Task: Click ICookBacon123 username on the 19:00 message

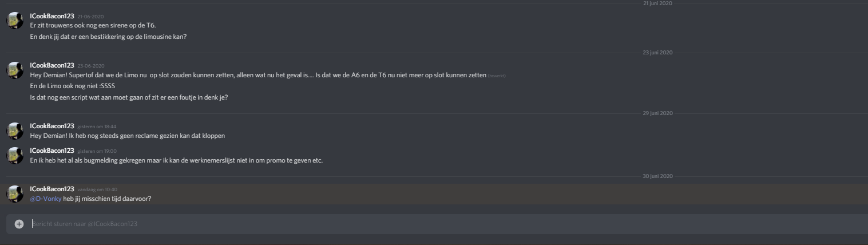Action: pos(51,151)
